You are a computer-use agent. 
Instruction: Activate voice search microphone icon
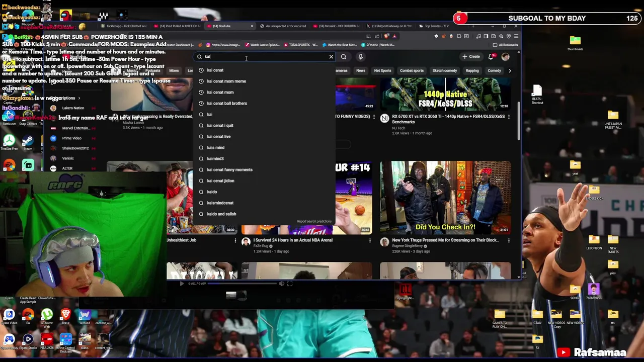point(361,57)
